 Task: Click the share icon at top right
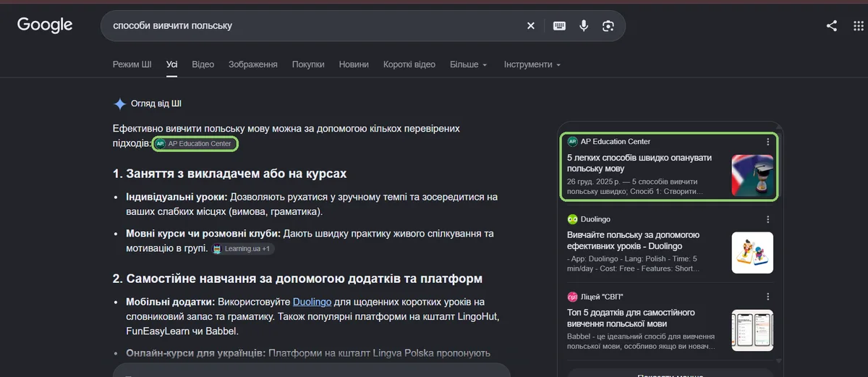(x=832, y=26)
